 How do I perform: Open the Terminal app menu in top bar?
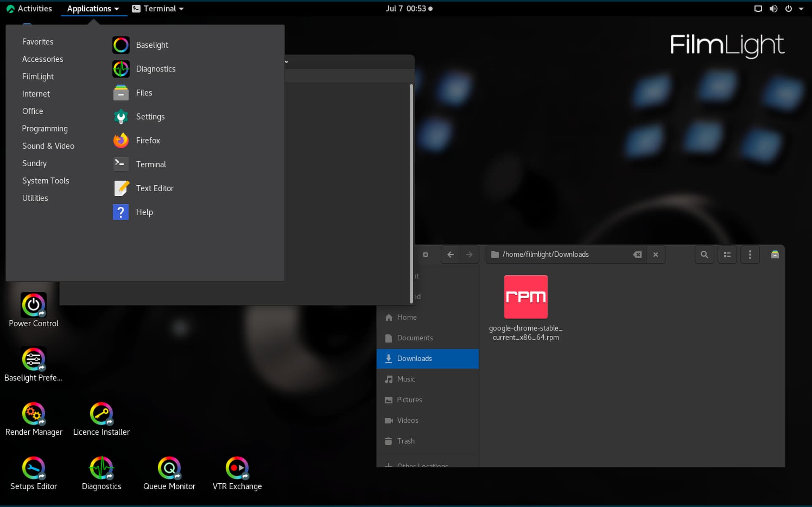158,8
